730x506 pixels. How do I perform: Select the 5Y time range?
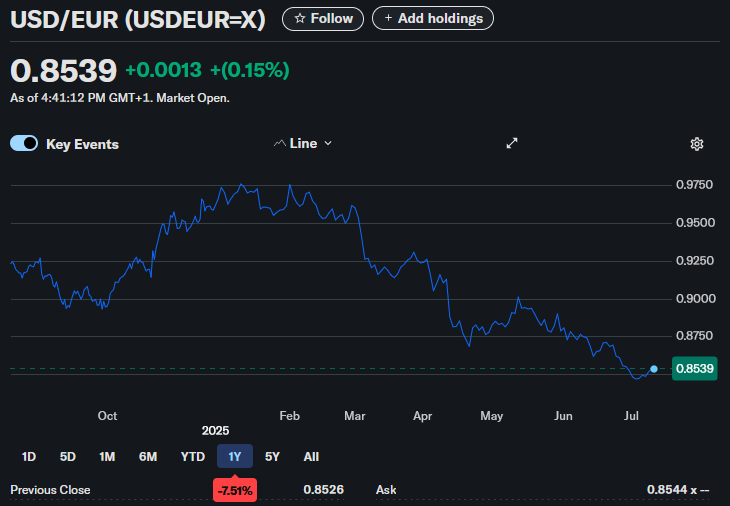[x=272, y=457]
